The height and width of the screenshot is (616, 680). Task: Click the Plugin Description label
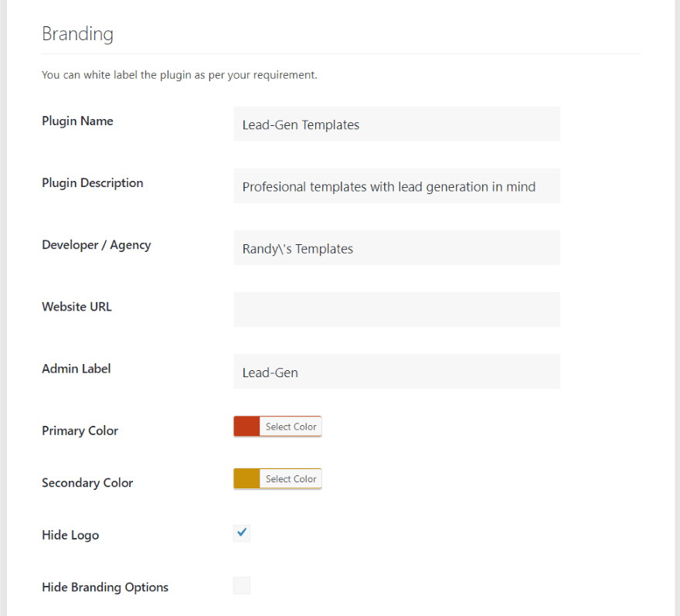tap(93, 183)
